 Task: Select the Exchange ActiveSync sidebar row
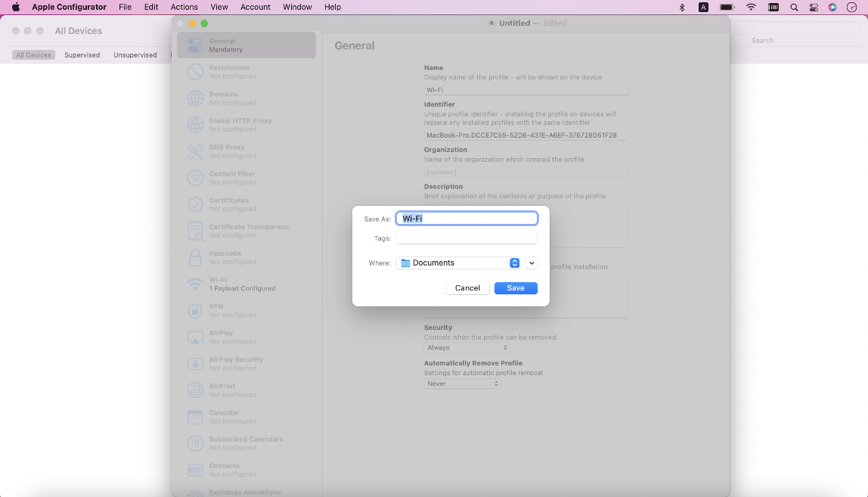[x=246, y=492]
